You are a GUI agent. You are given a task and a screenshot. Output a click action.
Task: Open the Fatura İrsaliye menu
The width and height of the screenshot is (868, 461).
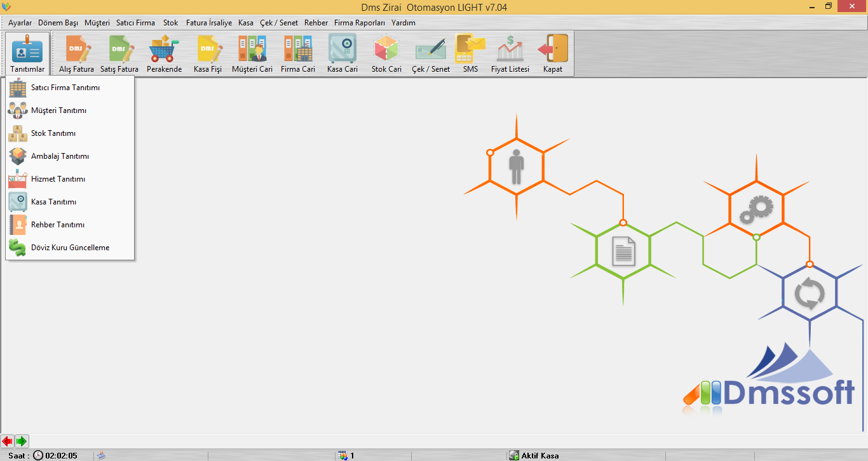coord(209,23)
